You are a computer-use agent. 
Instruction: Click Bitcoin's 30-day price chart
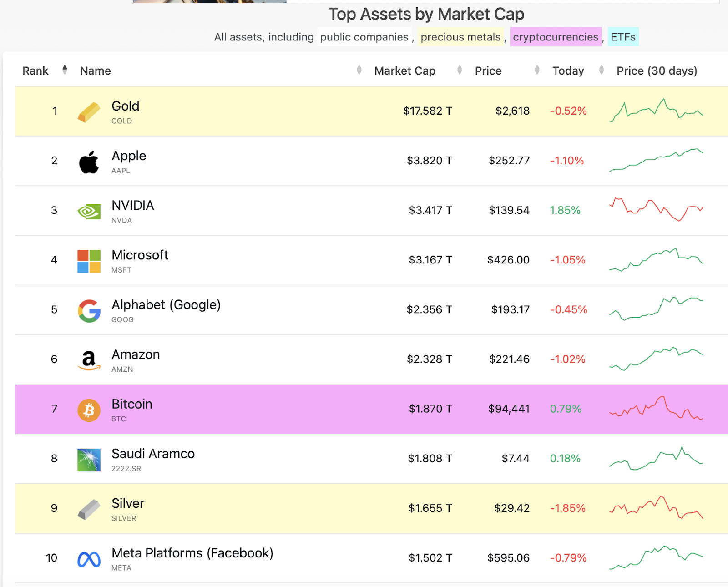[656, 409]
